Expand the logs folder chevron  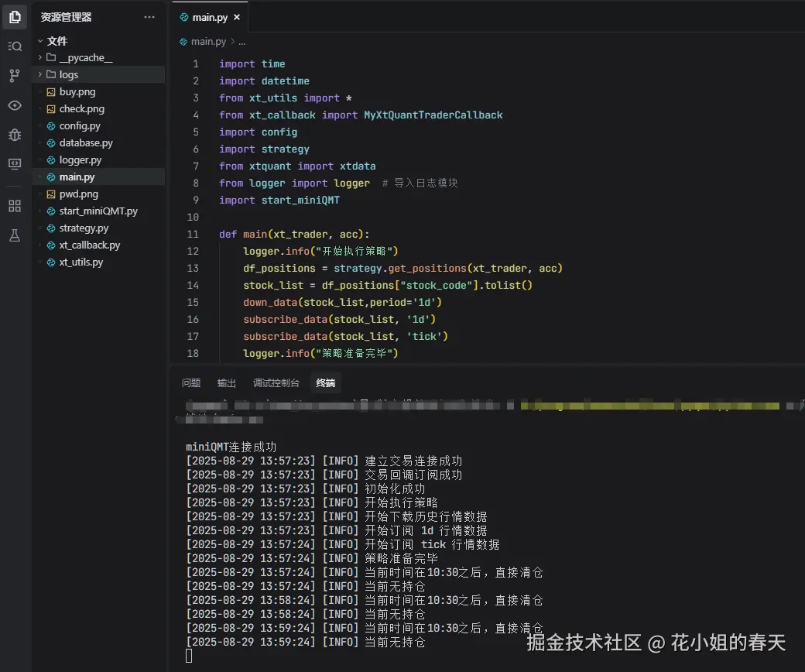40,74
